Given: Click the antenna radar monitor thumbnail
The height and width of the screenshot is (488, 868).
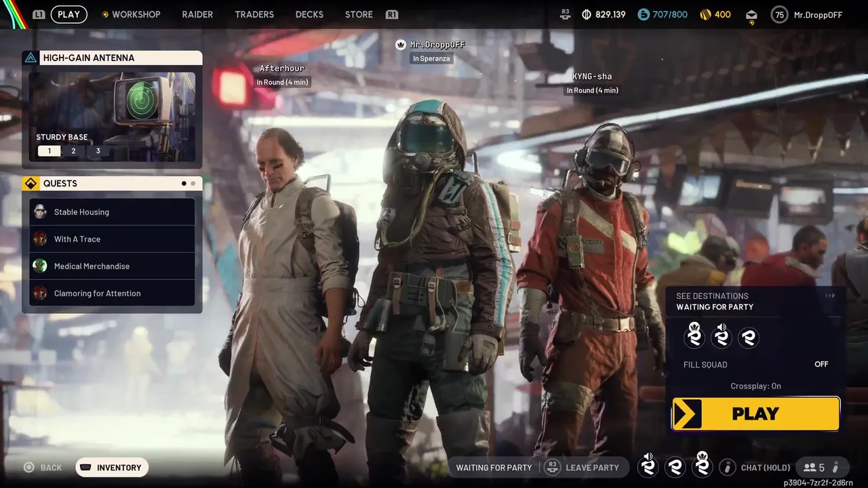Looking at the screenshot, I should point(112,117).
